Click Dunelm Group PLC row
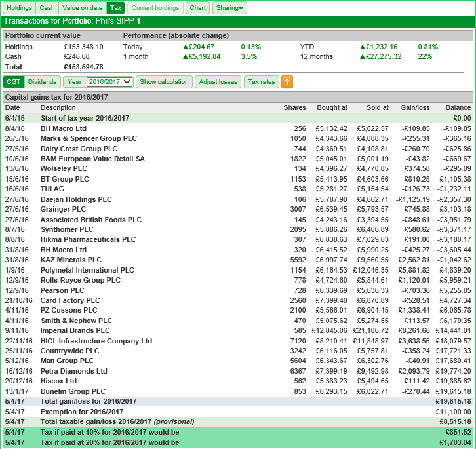Viewport: 476px width, 449px height. [238, 391]
